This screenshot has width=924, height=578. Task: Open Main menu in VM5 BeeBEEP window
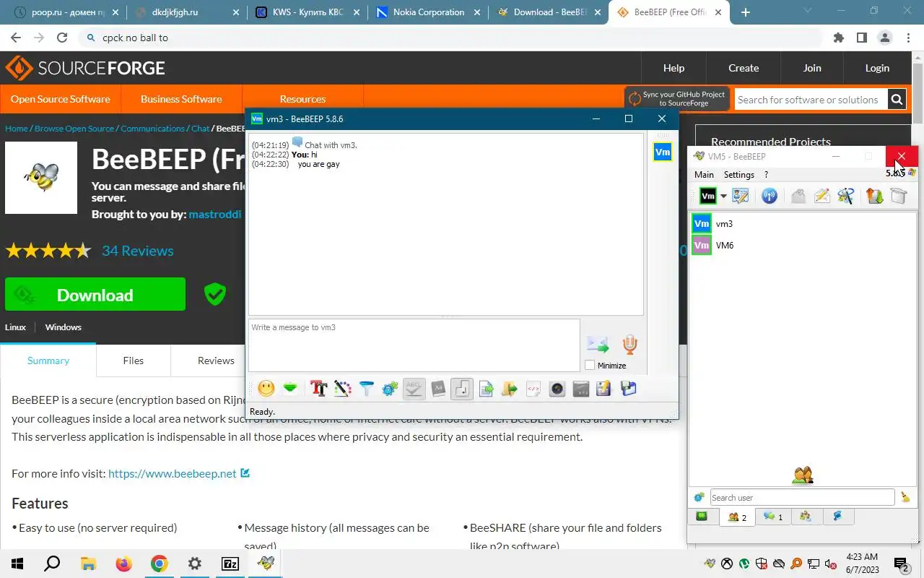tap(704, 175)
